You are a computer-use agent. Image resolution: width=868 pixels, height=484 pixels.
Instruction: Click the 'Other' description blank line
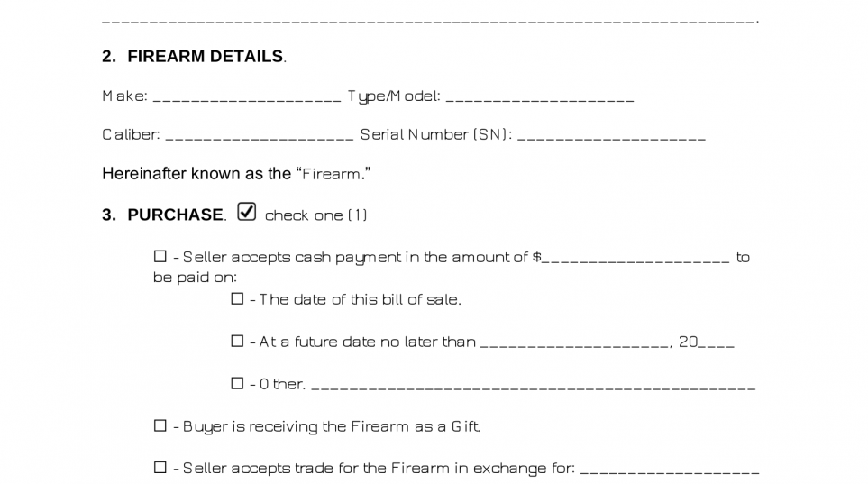pyautogui.click(x=534, y=387)
